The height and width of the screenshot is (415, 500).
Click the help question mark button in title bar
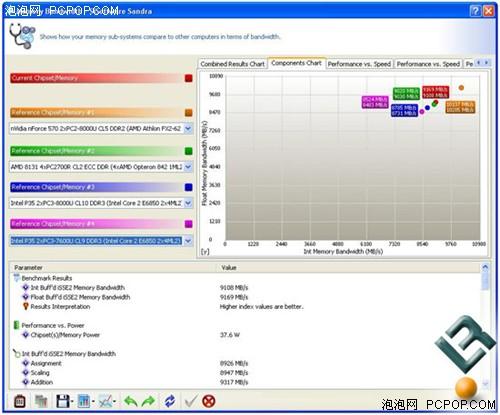pos(475,11)
